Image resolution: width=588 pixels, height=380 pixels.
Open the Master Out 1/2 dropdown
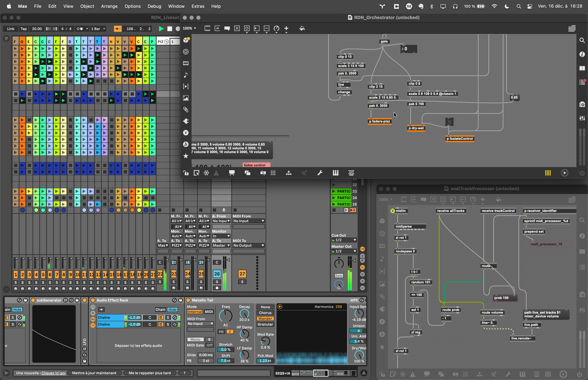(x=344, y=251)
